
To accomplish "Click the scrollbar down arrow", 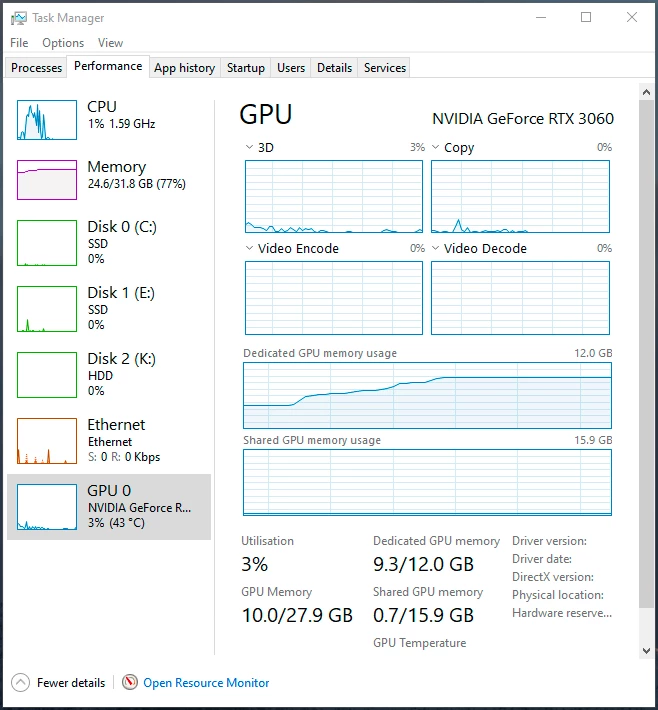I will coord(646,651).
